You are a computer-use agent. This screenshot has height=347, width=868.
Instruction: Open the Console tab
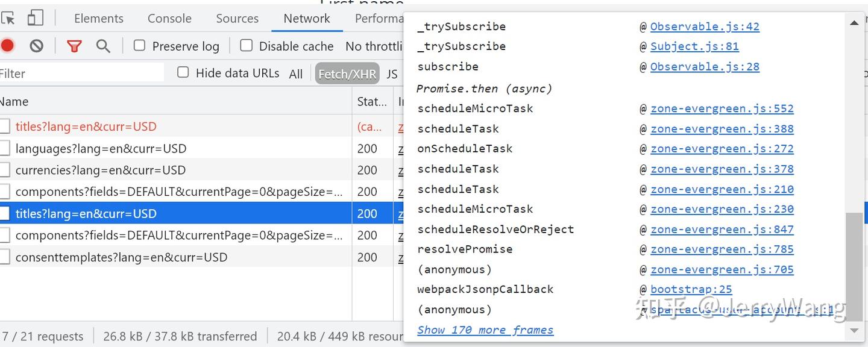(x=169, y=19)
